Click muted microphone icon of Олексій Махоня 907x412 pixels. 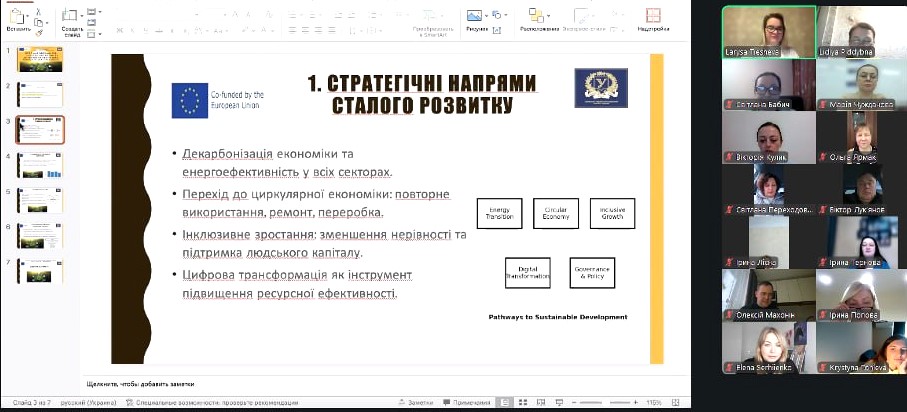click(x=730, y=315)
